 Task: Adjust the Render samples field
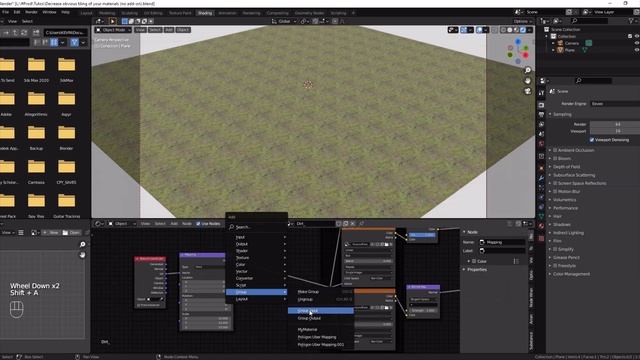[x=615, y=124]
